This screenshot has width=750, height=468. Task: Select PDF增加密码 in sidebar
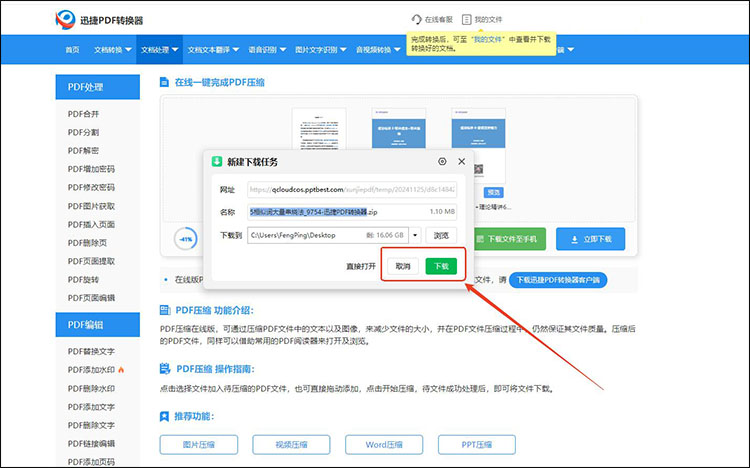[x=91, y=169]
